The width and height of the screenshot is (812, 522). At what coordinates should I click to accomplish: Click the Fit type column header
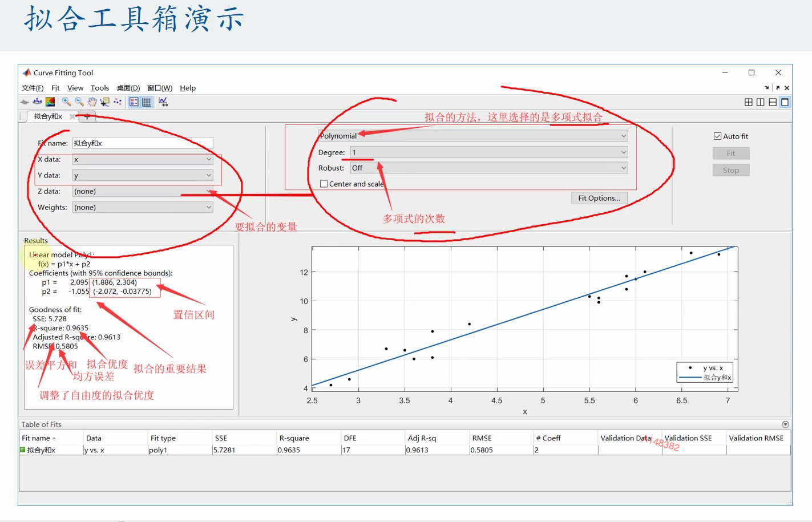(180, 438)
